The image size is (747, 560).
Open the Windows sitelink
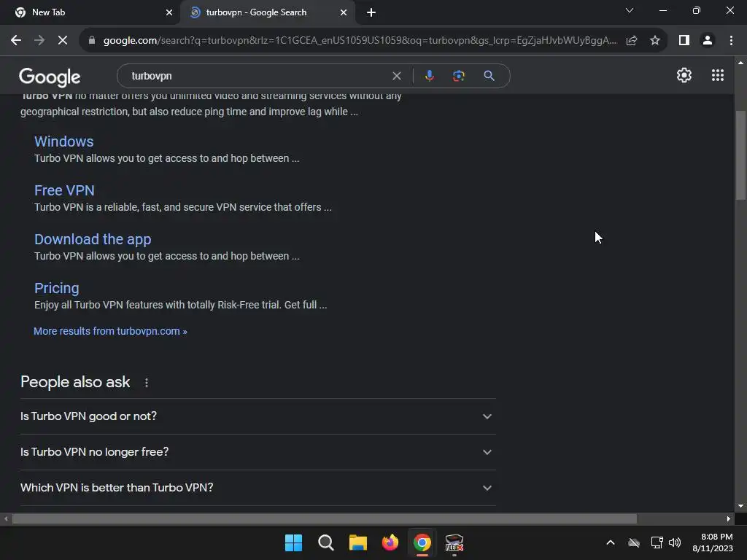[x=64, y=141]
